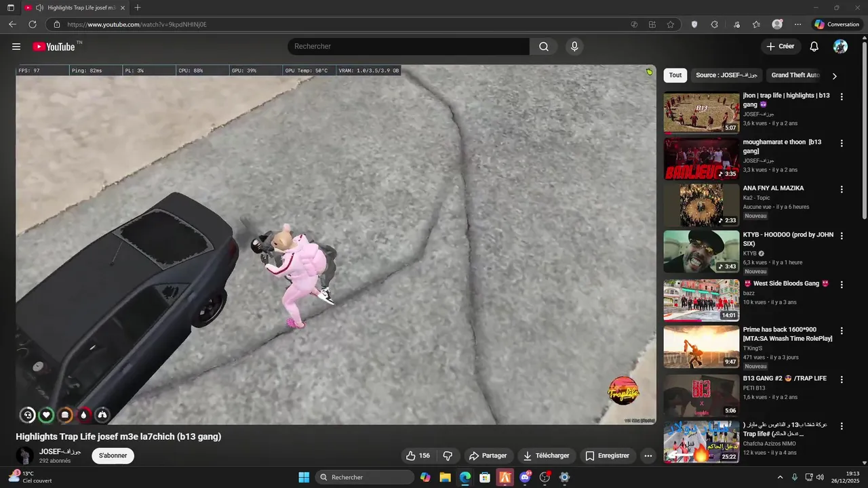Mute the tab via speaker icon
This screenshot has width=868, height=488.
tap(40, 7)
